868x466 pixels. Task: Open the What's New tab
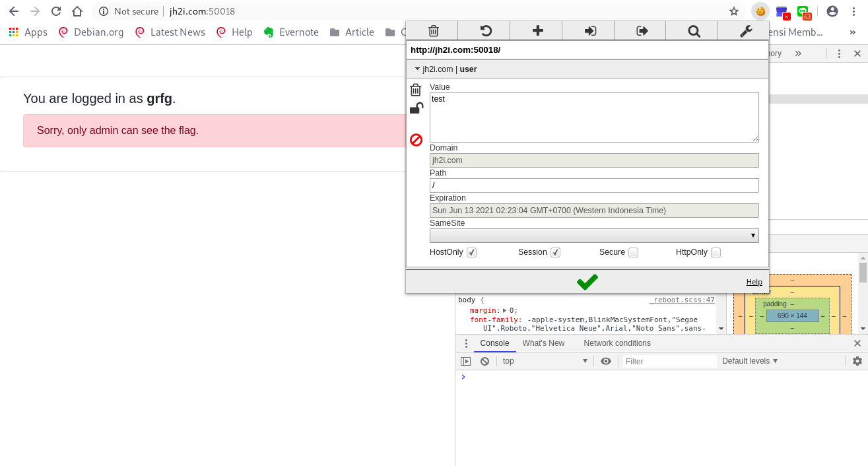543,343
